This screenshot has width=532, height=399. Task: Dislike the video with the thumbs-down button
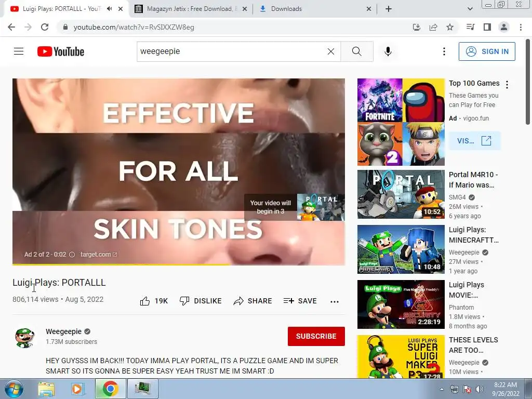click(x=201, y=301)
